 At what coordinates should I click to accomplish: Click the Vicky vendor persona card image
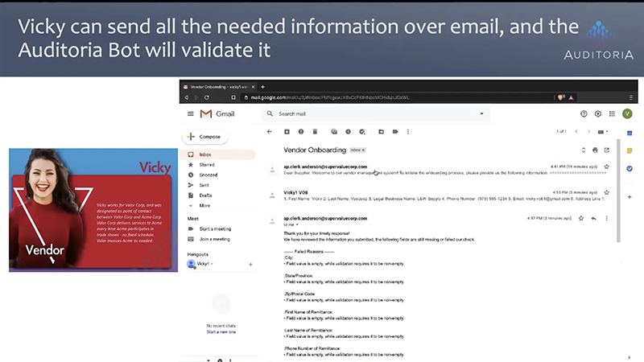pos(93,210)
